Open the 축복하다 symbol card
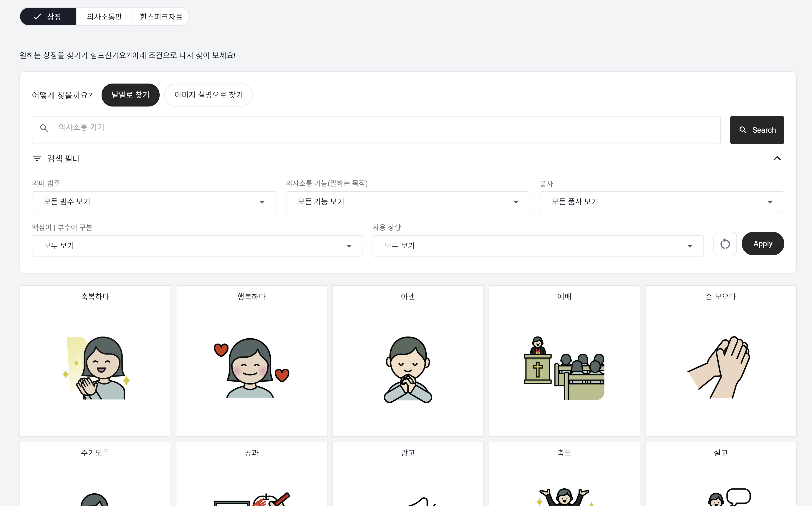This screenshot has height=506, width=812. pos(95,361)
